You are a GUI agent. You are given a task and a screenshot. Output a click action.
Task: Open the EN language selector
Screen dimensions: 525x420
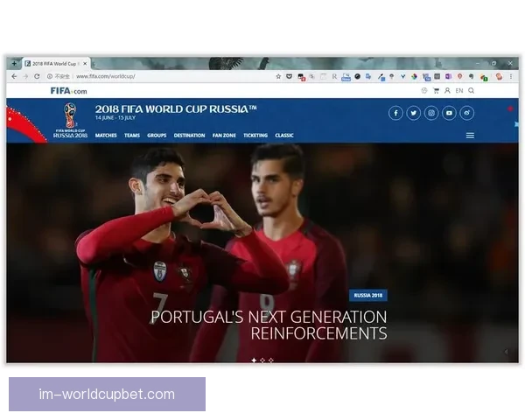(x=459, y=90)
